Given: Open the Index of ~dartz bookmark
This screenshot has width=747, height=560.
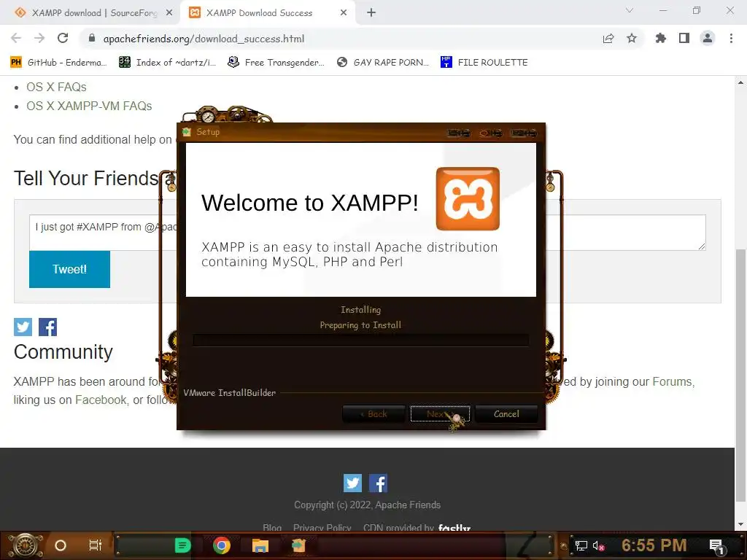Looking at the screenshot, I should pyautogui.click(x=168, y=63).
